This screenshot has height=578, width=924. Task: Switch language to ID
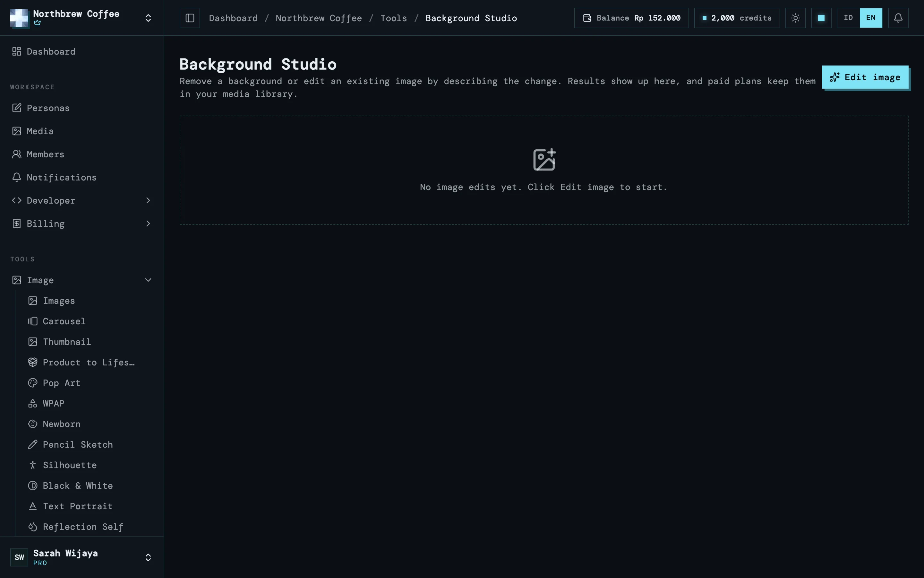848,18
